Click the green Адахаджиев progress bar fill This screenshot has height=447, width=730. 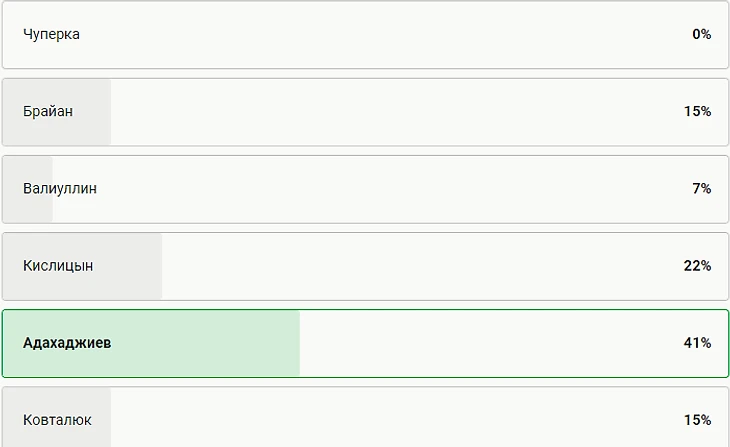[x=200, y=343]
